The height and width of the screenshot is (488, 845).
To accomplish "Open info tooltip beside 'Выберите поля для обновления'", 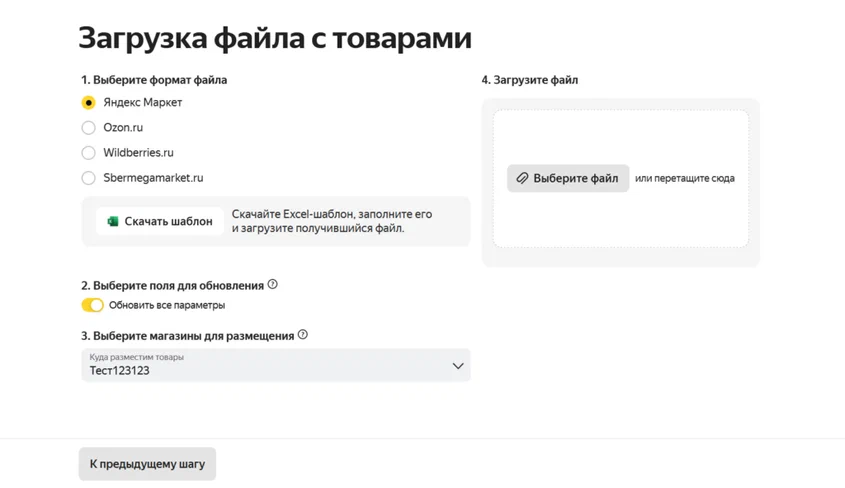I will point(273,285).
